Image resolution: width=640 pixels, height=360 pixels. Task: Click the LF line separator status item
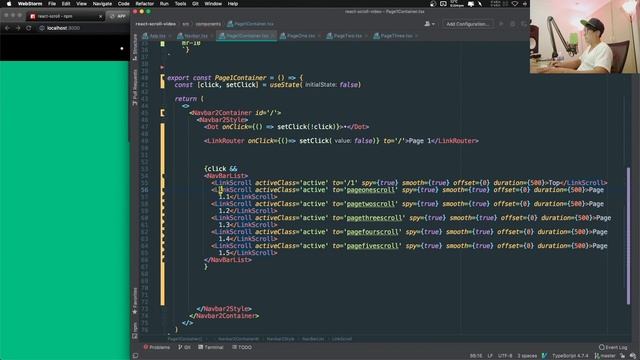click(490, 356)
